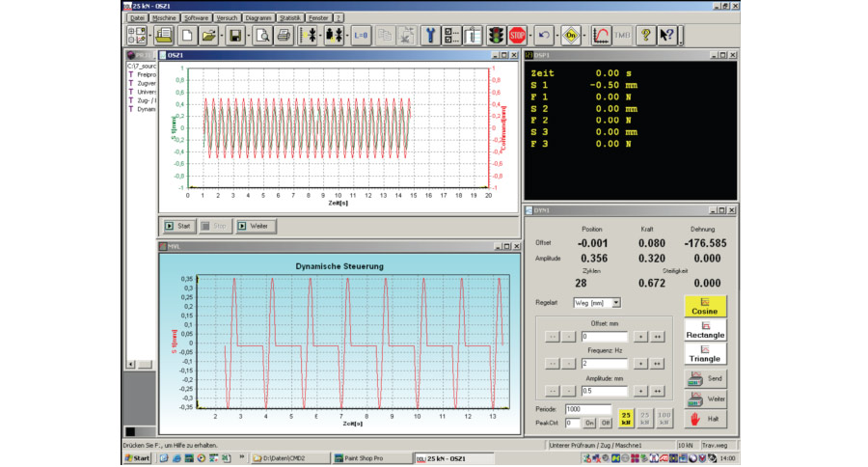Switch PeakCtrl to On
The height and width of the screenshot is (467, 868).
click(588, 423)
